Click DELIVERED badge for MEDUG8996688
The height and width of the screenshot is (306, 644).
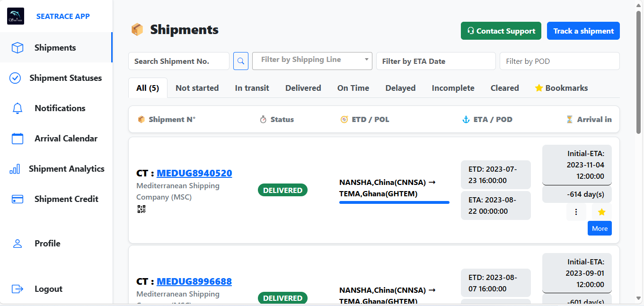pyautogui.click(x=282, y=298)
